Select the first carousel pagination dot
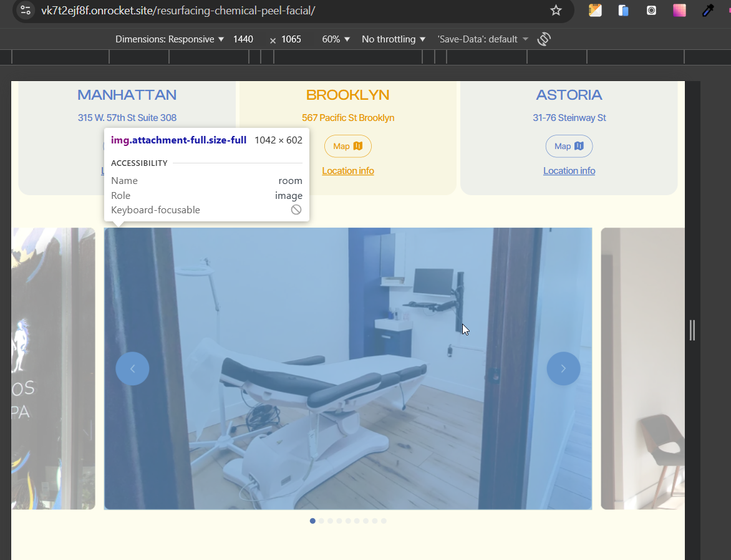Screen dimensions: 731x560 [x=312, y=521]
